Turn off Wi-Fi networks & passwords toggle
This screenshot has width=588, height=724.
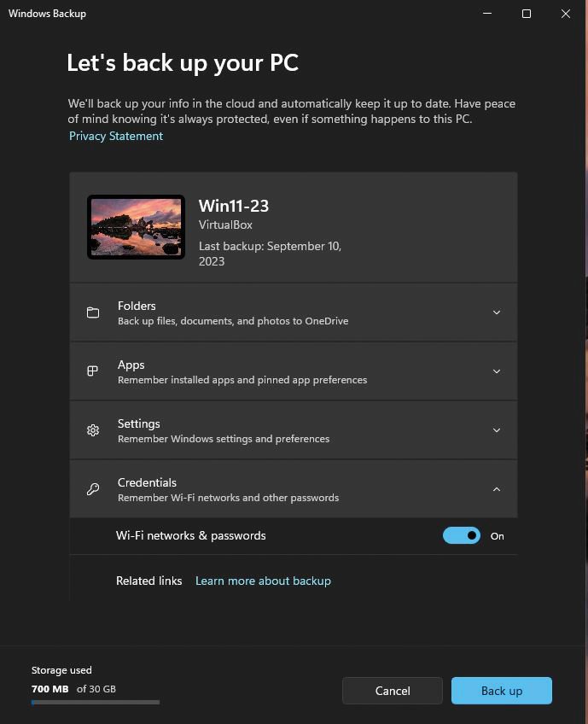coord(462,535)
